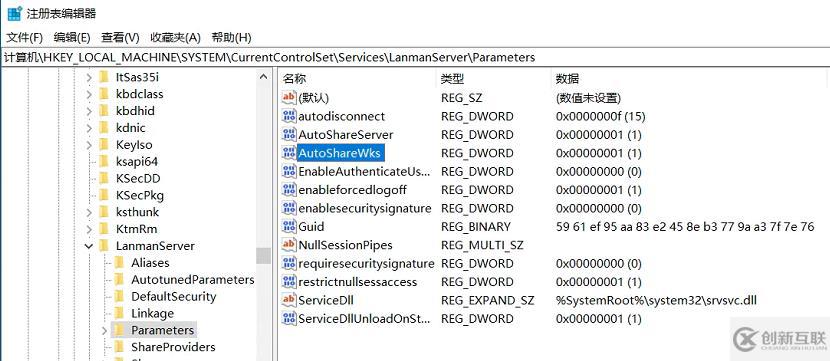Select the kbdhid tree item
The height and width of the screenshot is (361, 830).
pyautogui.click(x=135, y=111)
